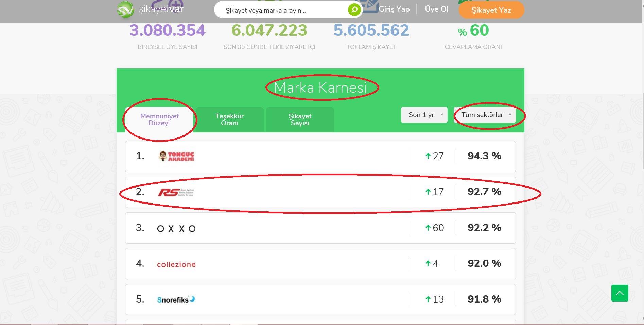Image resolution: width=644 pixels, height=325 pixels.
Task: Click the 6.047.223 visitor count
Action: [269, 30]
